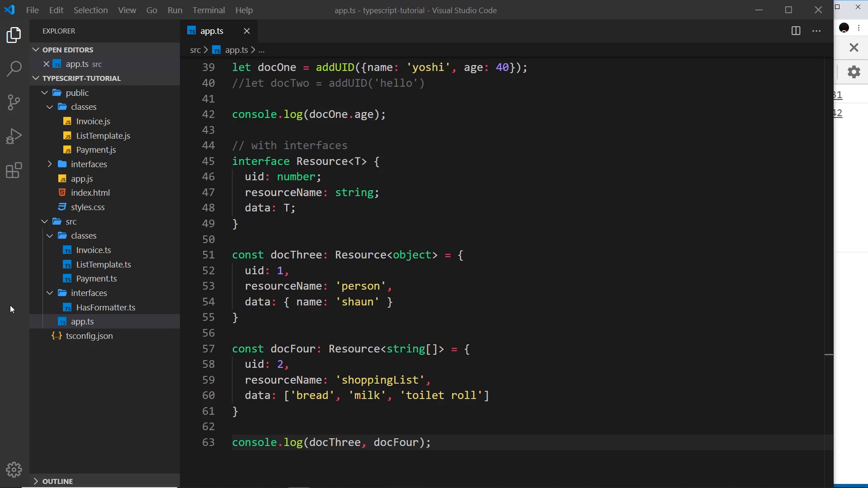Collapse the public folder
The height and width of the screenshot is (488, 868).
click(x=44, y=93)
